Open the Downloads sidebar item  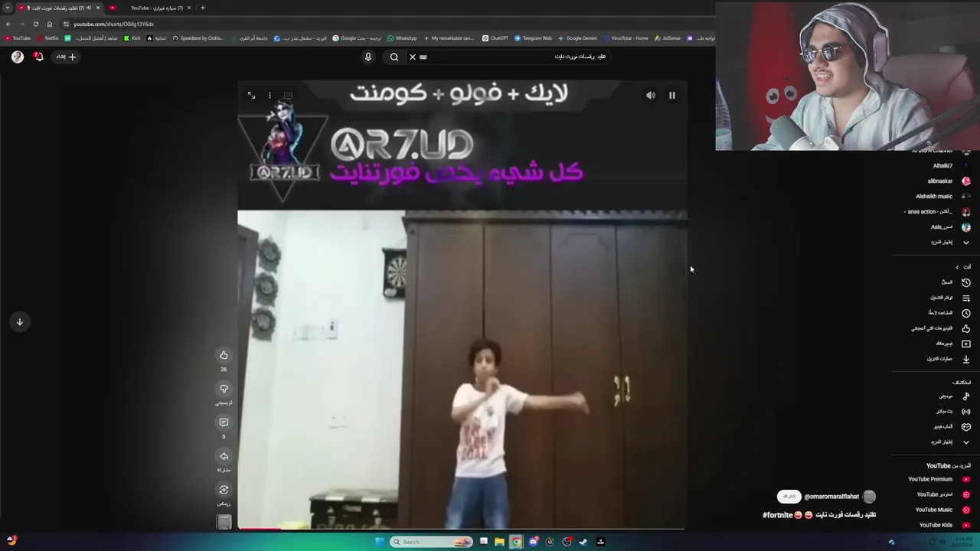(949, 359)
